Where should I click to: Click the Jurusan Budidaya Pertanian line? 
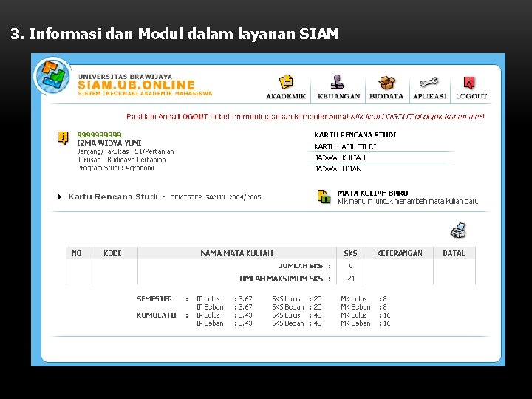point(121,160)
